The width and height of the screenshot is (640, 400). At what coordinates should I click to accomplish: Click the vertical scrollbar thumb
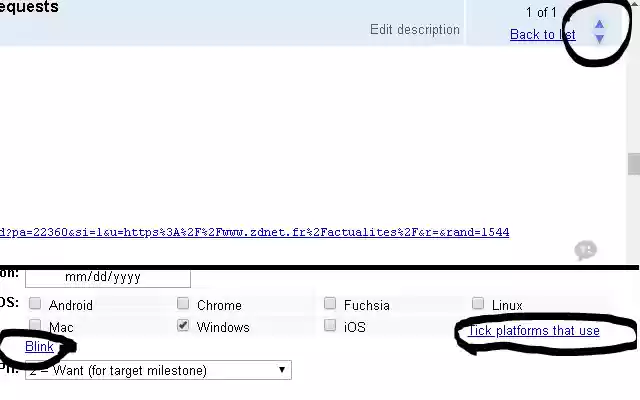[x=633, y=165]
